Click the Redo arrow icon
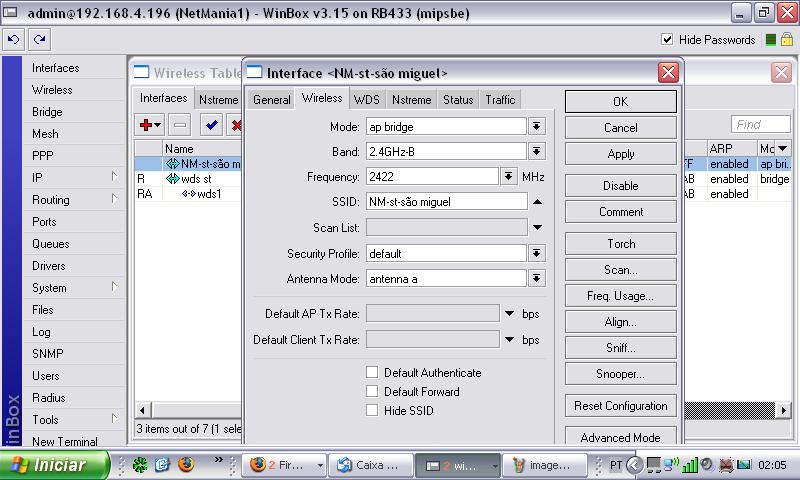Screen dimensions: 800x480 point(39,39)
